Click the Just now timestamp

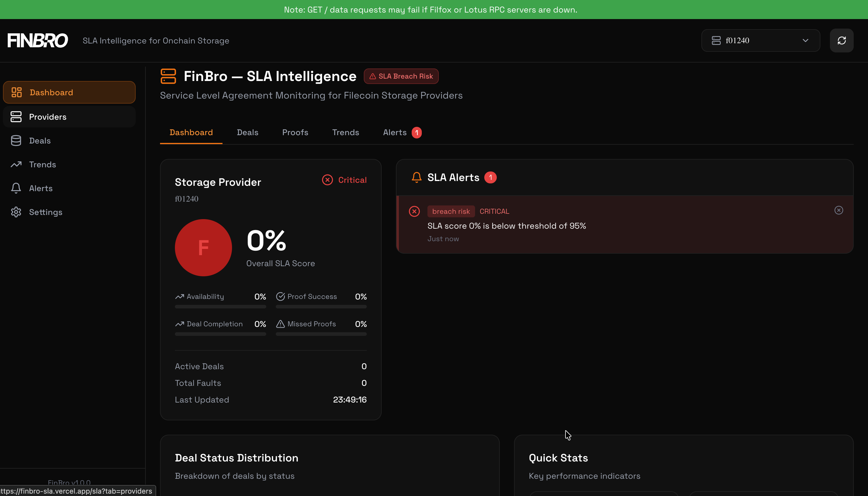click(443, 239)
